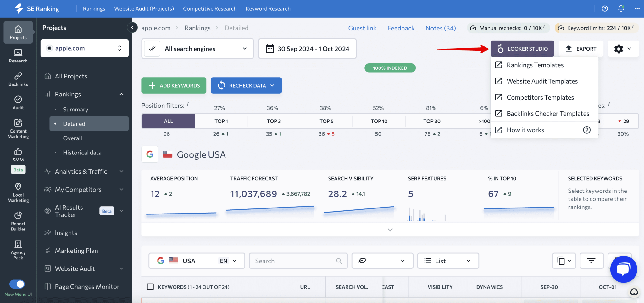
Task: Open the apple.com project selector
Action: 84,48
